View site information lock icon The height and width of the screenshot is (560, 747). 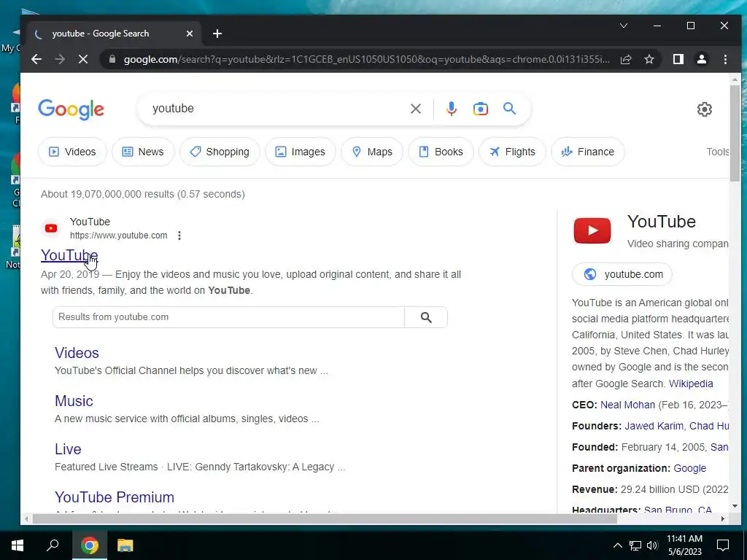112,59
